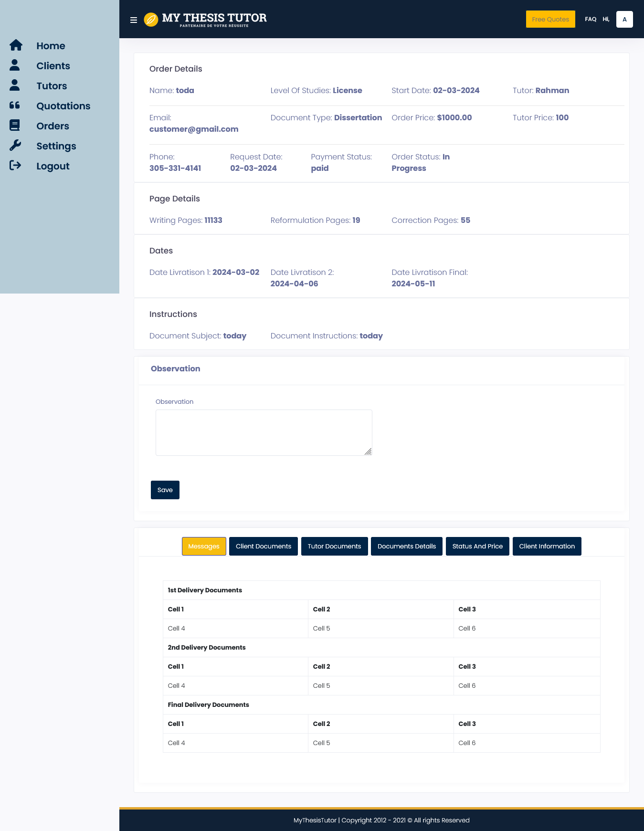Click the Orders book icon

click(x=15, y=126)
